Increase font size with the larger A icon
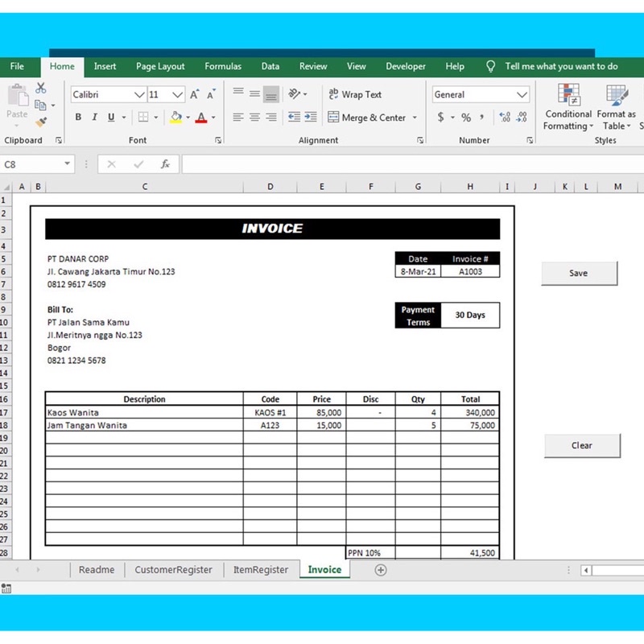644x644 pixels. (194, 94)
